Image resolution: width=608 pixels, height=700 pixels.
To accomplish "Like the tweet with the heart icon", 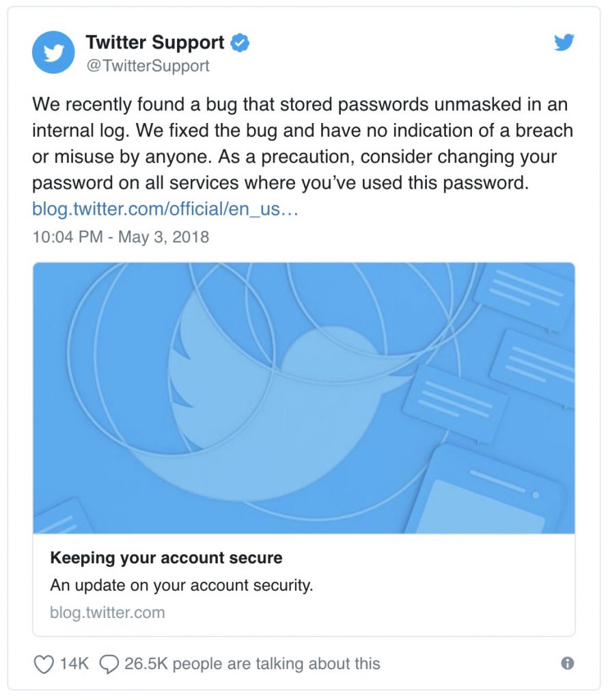I will pyautogui.click(x=43, y=663).
